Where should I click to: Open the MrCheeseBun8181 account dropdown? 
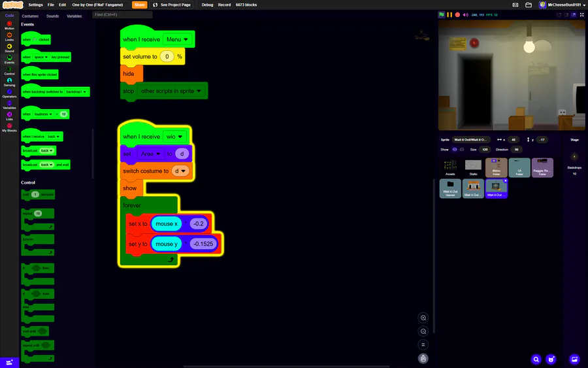(x=562, y=5)
